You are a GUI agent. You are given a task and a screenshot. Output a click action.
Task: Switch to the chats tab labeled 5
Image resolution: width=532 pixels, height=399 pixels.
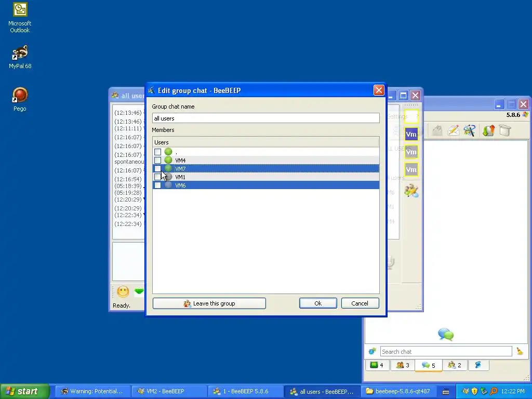[x=428, y=365]
